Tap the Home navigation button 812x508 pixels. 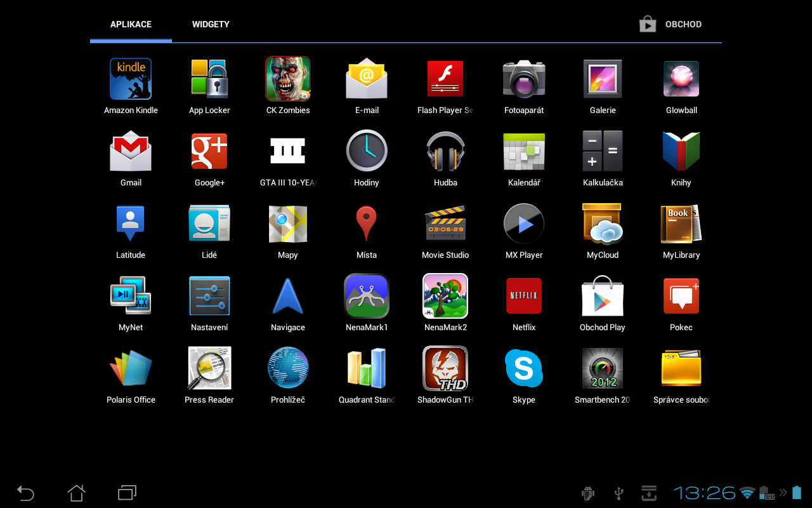point(76,493)
